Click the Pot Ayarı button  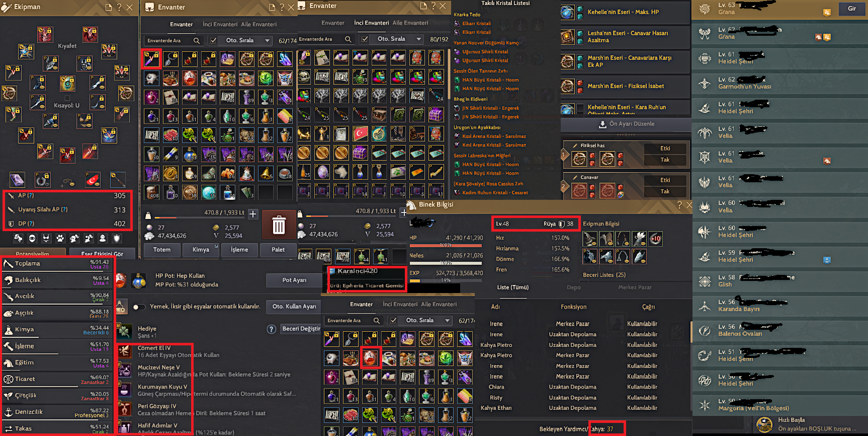[x=294, y=280]
